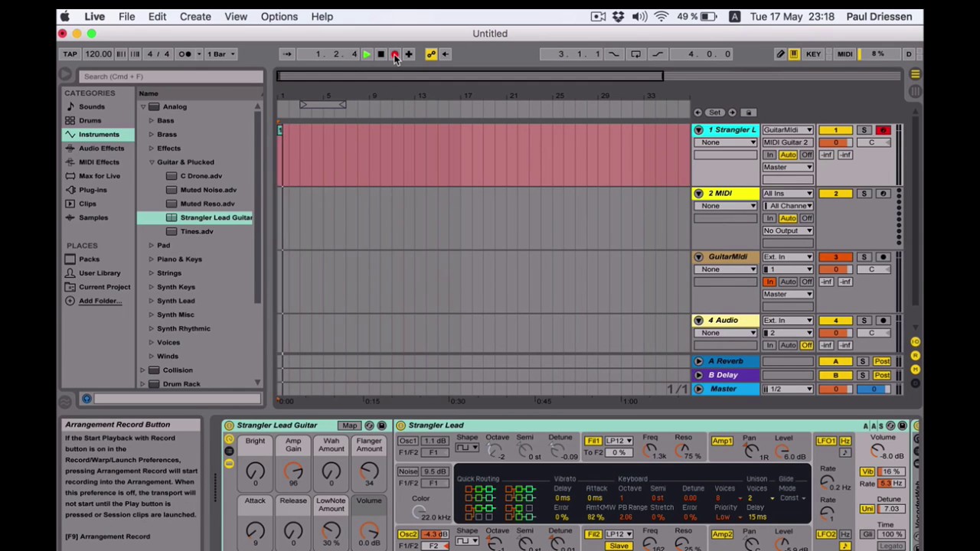980x551 pixels.
Task: Click the Re-enable Automation arrow icon
Action: [x=446, y=54]
